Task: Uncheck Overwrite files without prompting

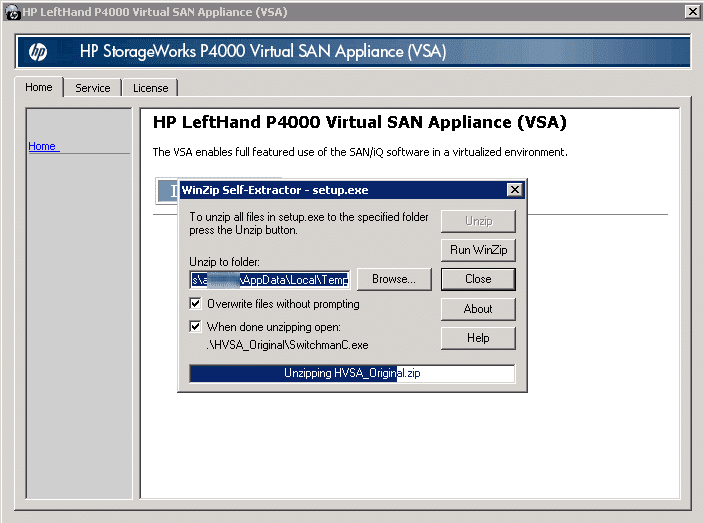Action: (195, 303)
